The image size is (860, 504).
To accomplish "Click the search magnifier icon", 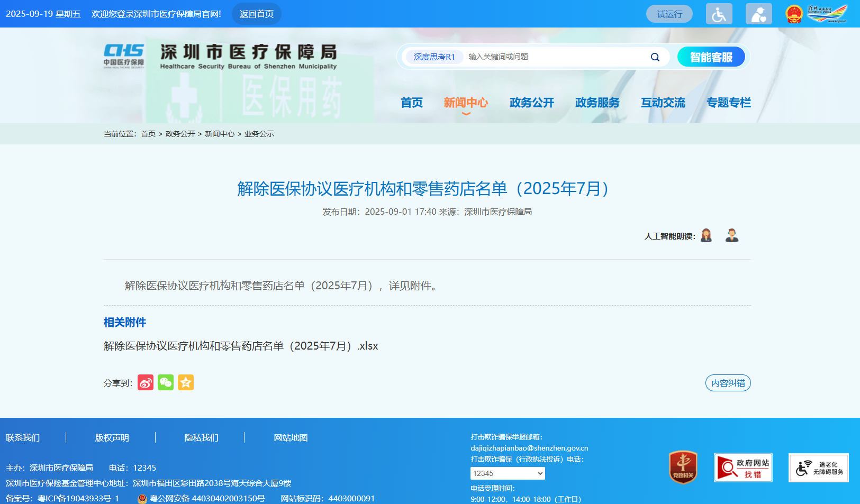I will 655,57.
